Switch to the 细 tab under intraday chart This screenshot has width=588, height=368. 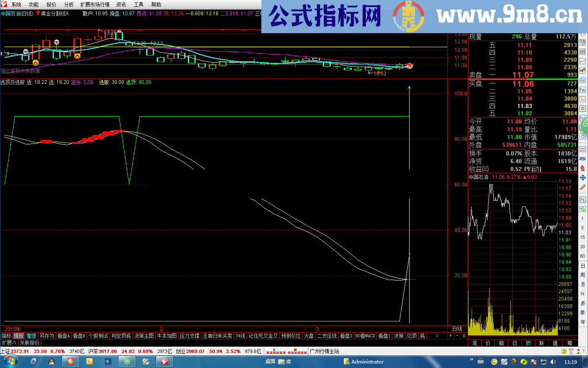click(501, 343)
